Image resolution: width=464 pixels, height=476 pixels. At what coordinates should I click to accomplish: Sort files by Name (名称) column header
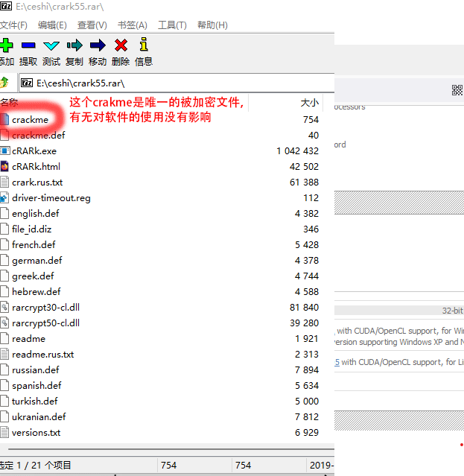coord(9,103)
